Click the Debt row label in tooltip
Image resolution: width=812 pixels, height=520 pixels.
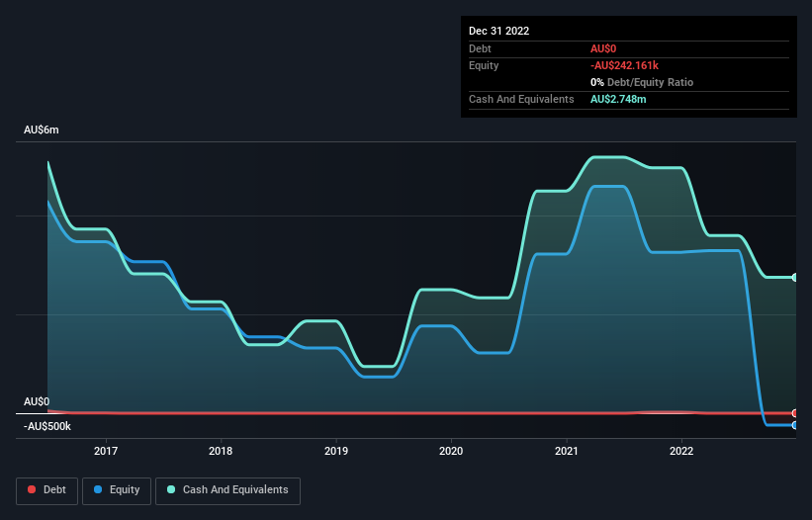click(480, 48)
